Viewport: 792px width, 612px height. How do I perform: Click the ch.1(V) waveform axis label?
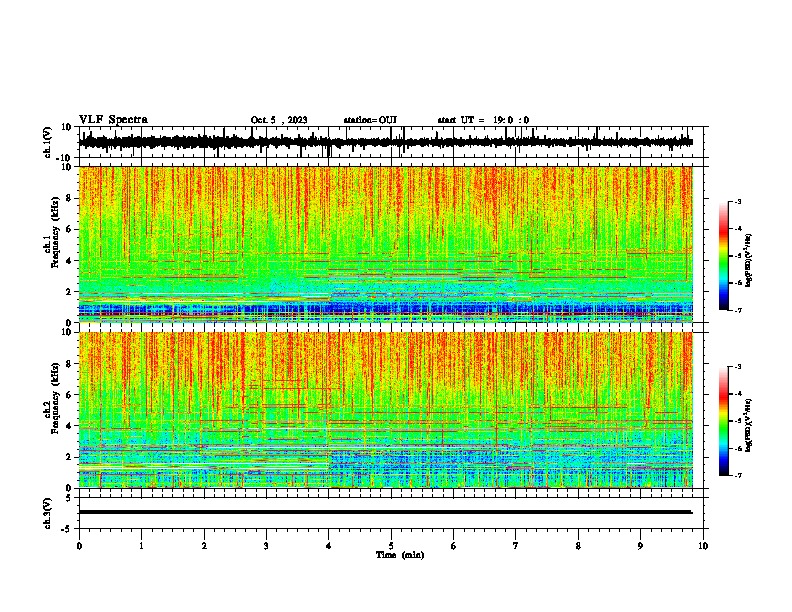point(49,142)
